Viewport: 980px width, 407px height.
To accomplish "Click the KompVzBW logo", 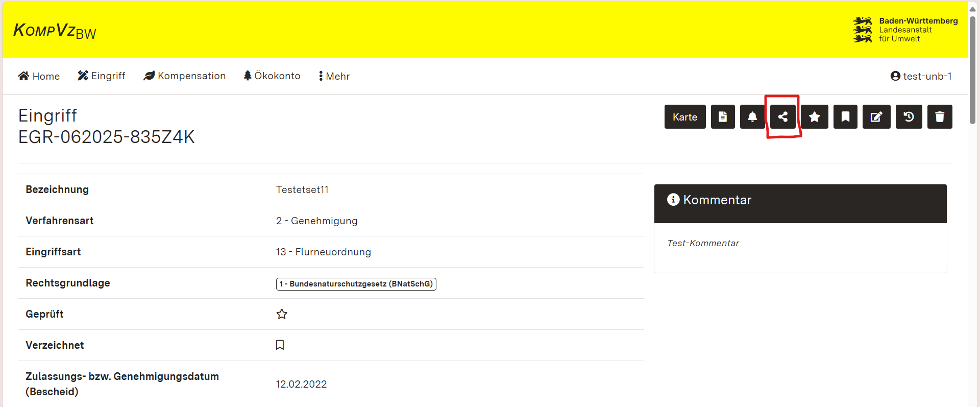I will 55,31.
